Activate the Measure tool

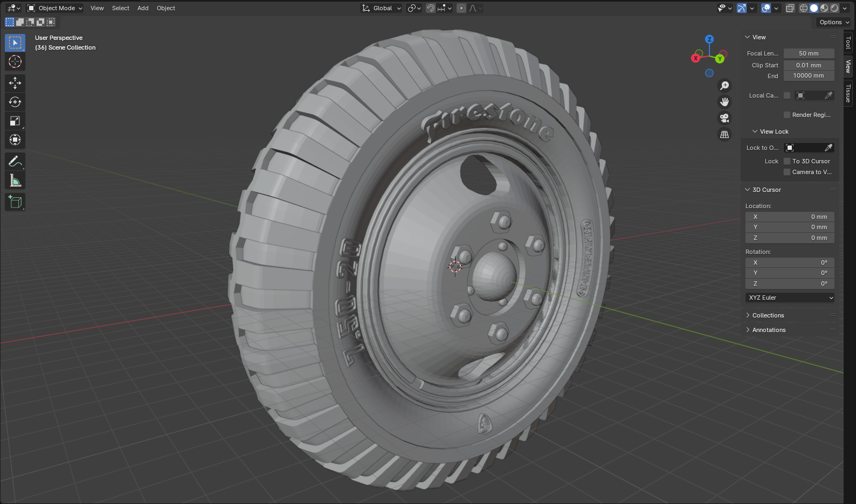tap(15, 181)
